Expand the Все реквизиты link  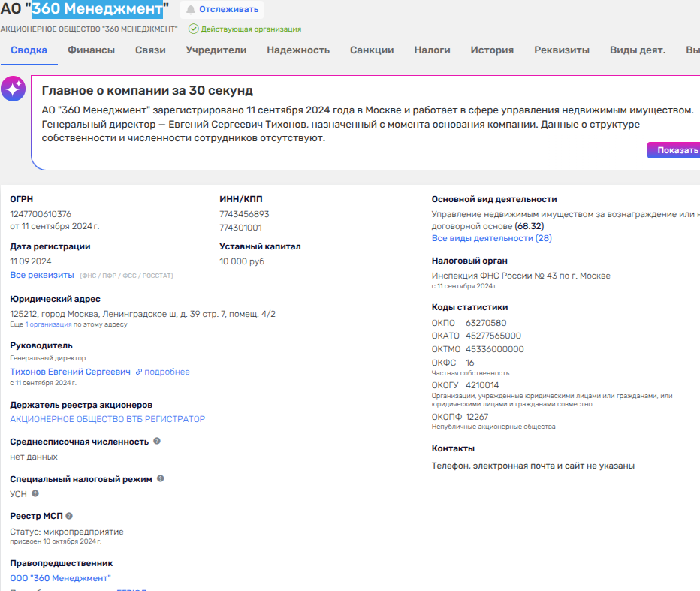pos(42,275)
